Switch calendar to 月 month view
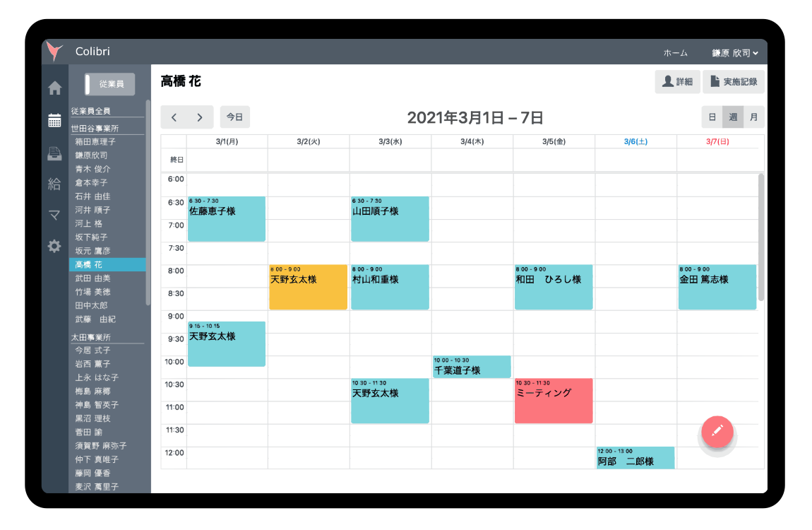Viewport: 812px width, 530px height. pos(753,117)
